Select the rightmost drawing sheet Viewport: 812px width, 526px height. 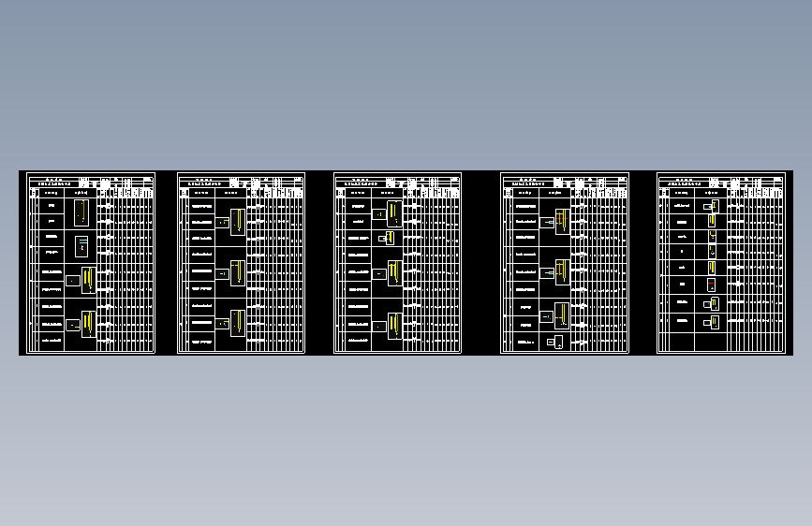(721, 263)
